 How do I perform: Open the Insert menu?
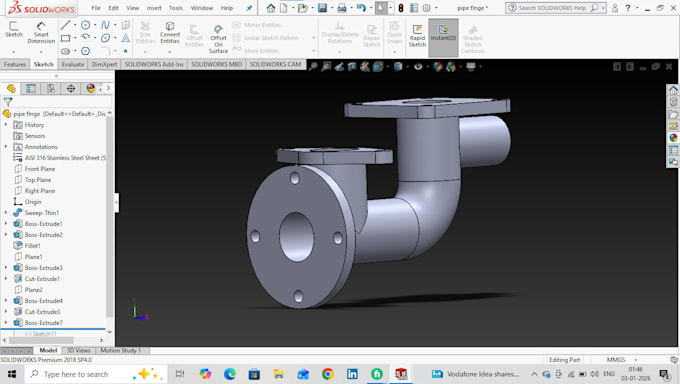(x=154, y=8)
